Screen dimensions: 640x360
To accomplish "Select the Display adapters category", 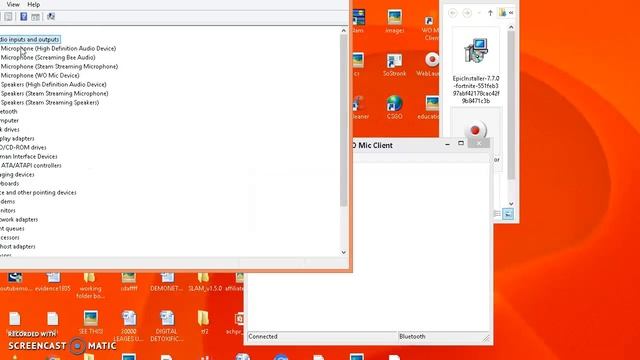I will (17, 138).
